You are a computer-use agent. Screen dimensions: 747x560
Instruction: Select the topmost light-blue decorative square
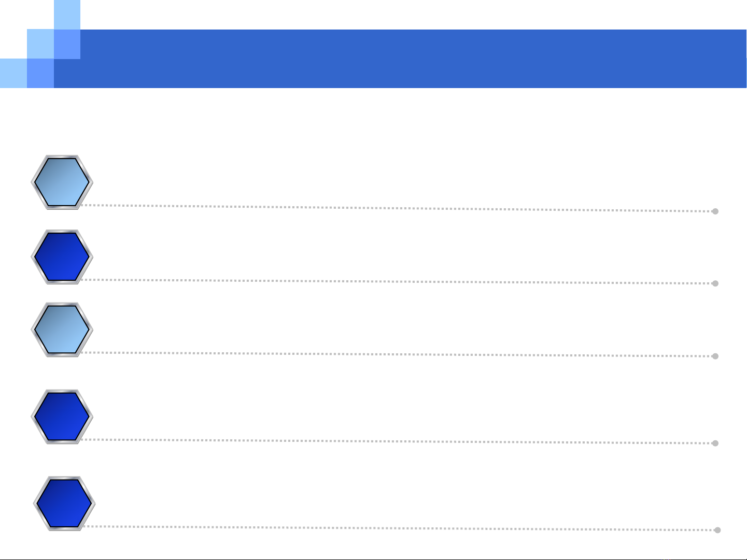tap(67, 15)
